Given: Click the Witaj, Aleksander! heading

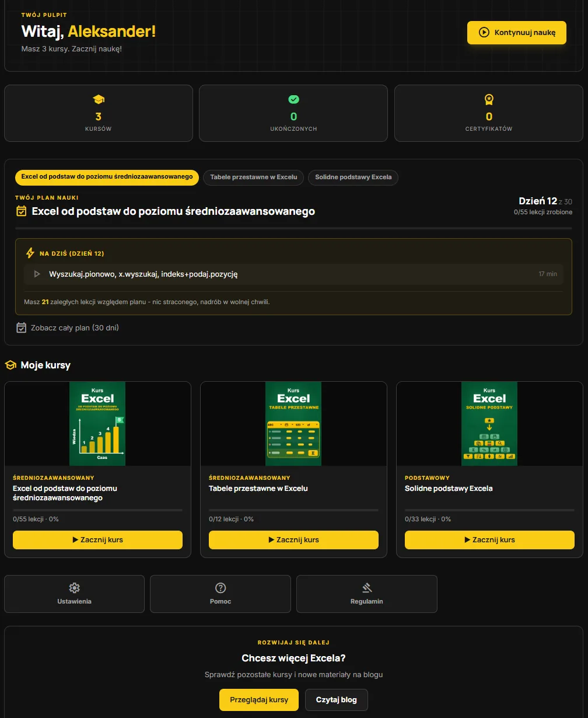Looking at the screenshot, I should tap(89, 32).
